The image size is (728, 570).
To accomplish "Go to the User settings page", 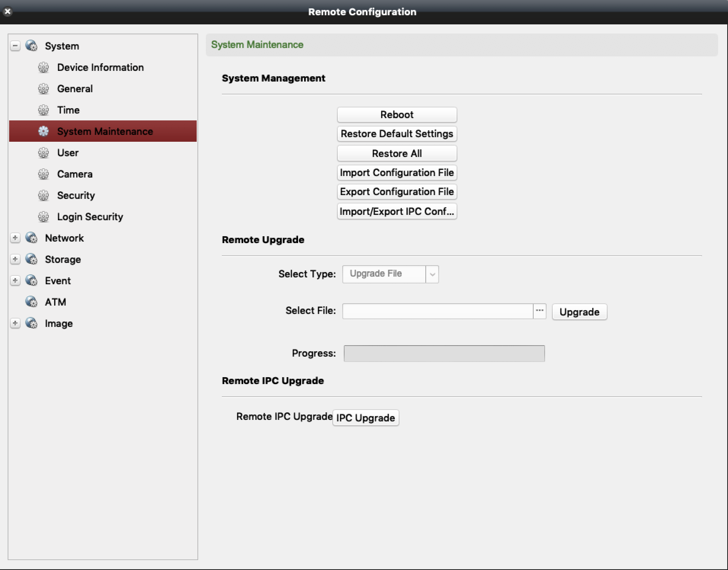I will click(x=68, y=153).
